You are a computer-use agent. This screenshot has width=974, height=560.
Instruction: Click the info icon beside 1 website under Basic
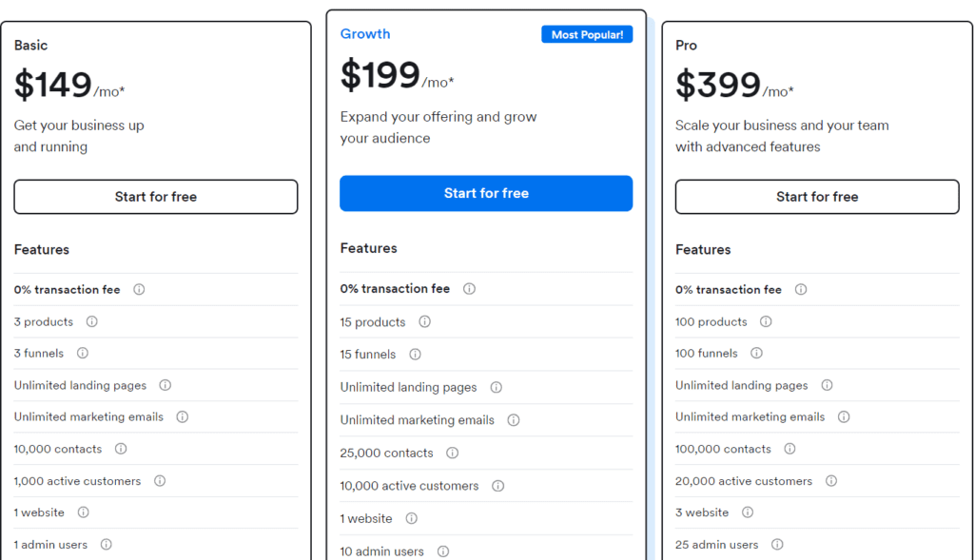pyautogui.click(x=83, y=512)
